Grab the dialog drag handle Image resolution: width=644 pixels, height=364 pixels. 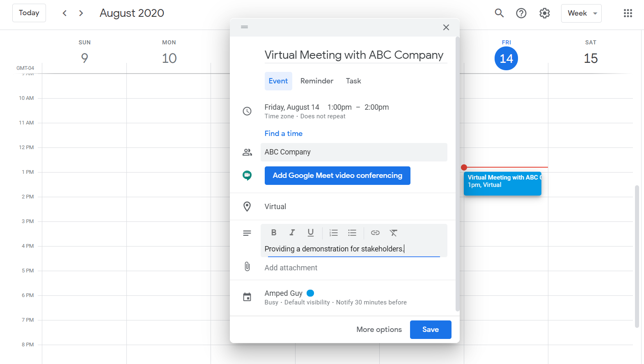245,27
